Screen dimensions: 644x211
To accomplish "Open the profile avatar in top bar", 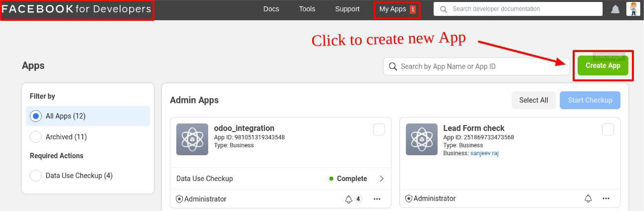I will 633,9.
